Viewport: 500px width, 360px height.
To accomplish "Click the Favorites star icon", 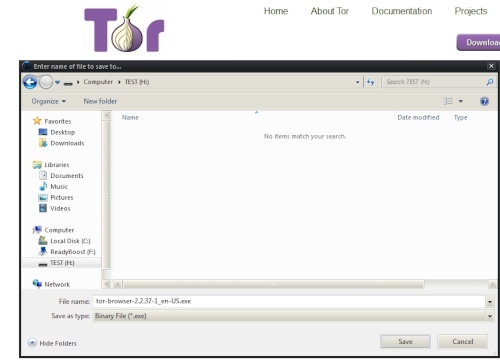I will pos(37,121).
